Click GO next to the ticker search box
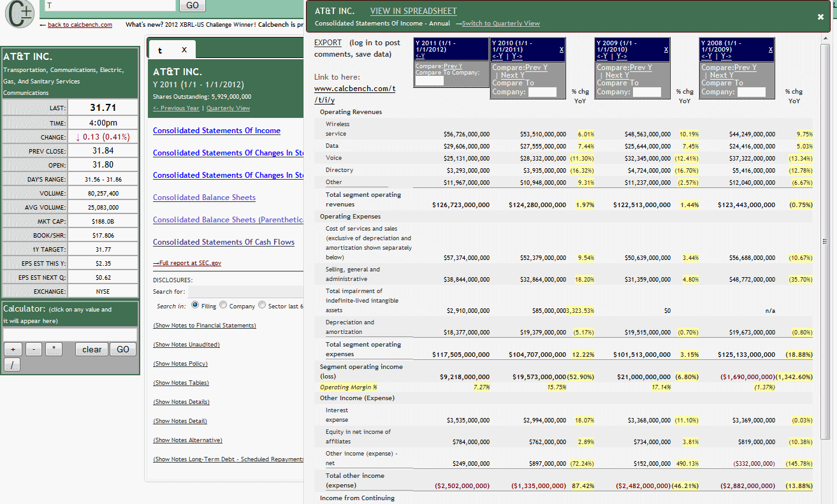The height and width of the screenshot is (504, 837). coord(193,5)
